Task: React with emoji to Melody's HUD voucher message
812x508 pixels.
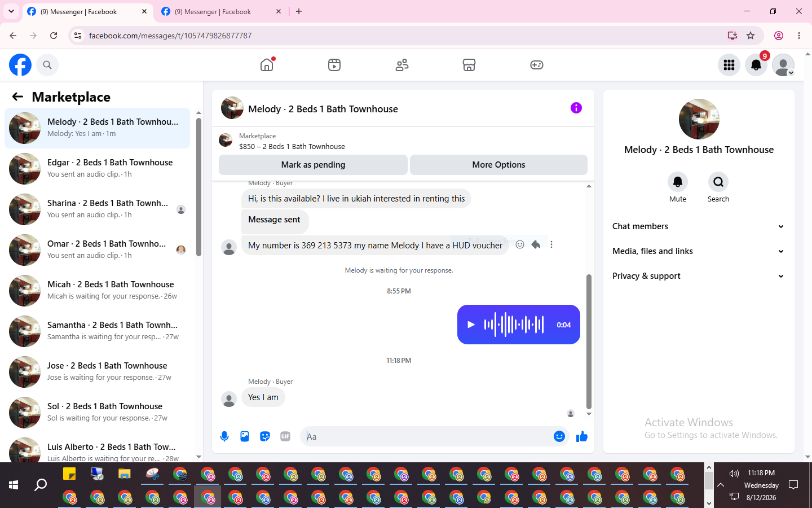Action: pos(520,244)
